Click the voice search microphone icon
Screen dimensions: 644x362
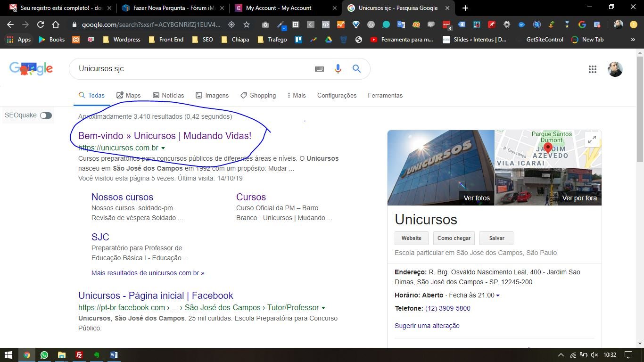pyautogui.click(x=338, y=69)
